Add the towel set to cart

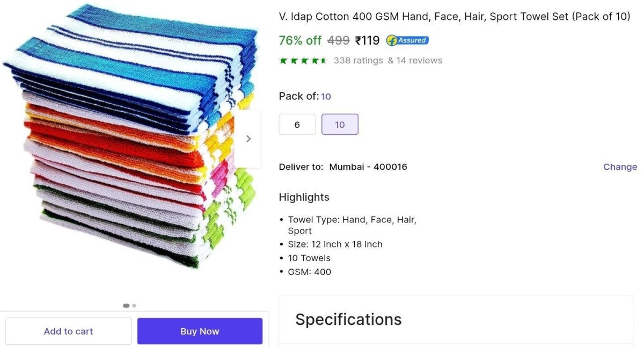[x=68, y=331]
